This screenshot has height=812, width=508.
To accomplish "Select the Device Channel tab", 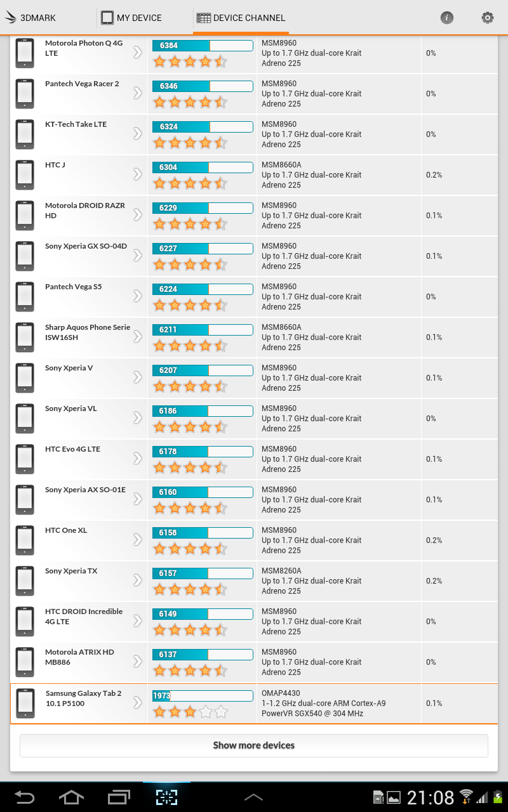I will [241, 18].
